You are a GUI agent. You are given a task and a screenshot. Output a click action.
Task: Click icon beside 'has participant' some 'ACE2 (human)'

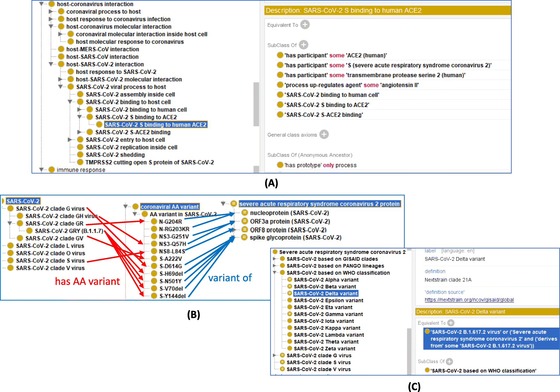(x=280, y=55)
